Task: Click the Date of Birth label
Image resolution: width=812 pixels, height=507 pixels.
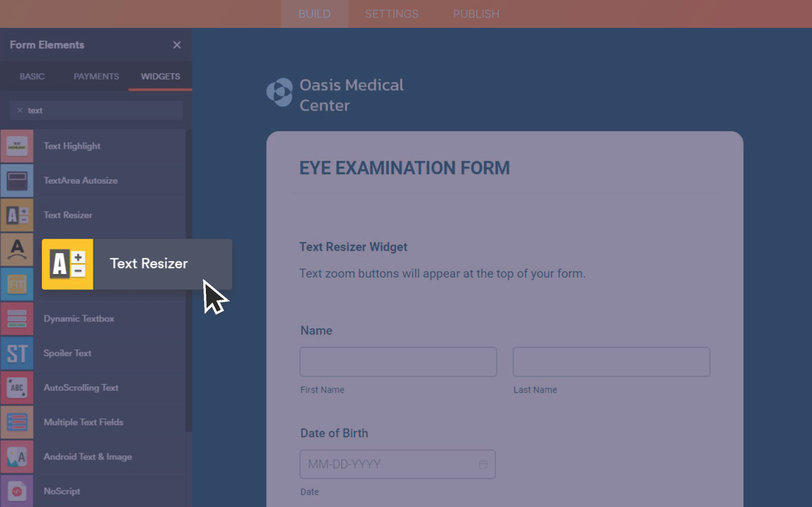Action: [334, 433]
